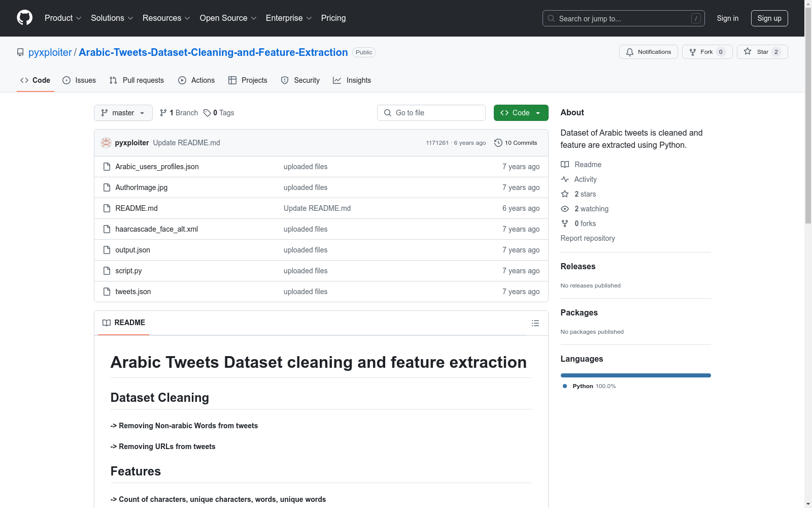Open the Releases heading link
The width and height of the screenshot is (812, 508).
tap(578, 266)
